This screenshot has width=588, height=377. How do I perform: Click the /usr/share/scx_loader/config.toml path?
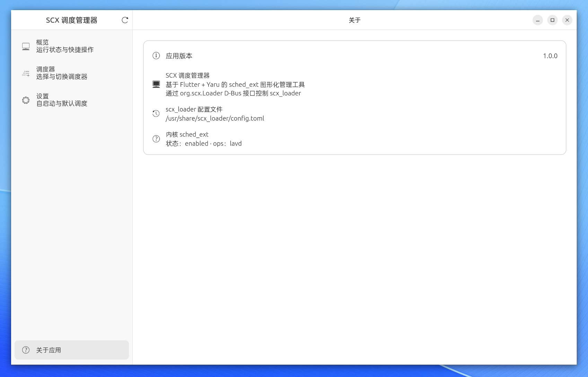pyautogui.click(x=215, y=118)
